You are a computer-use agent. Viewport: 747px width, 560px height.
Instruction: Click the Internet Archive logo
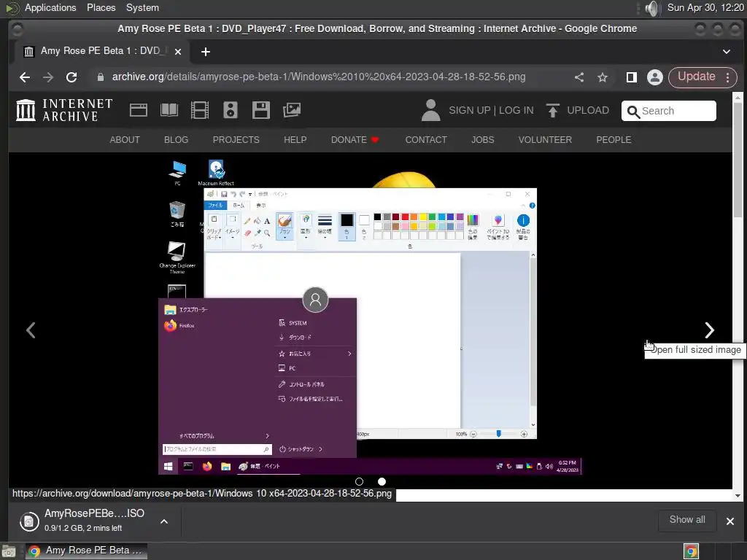(64, 110)
